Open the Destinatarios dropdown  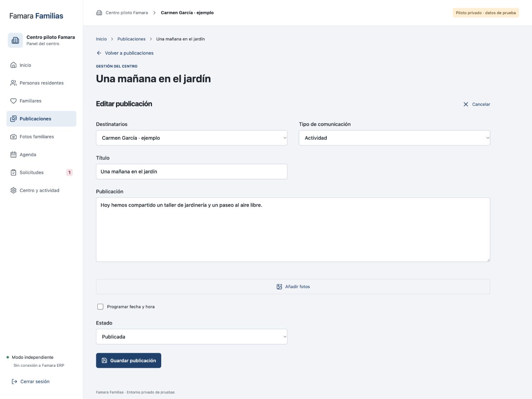[192, 138]
